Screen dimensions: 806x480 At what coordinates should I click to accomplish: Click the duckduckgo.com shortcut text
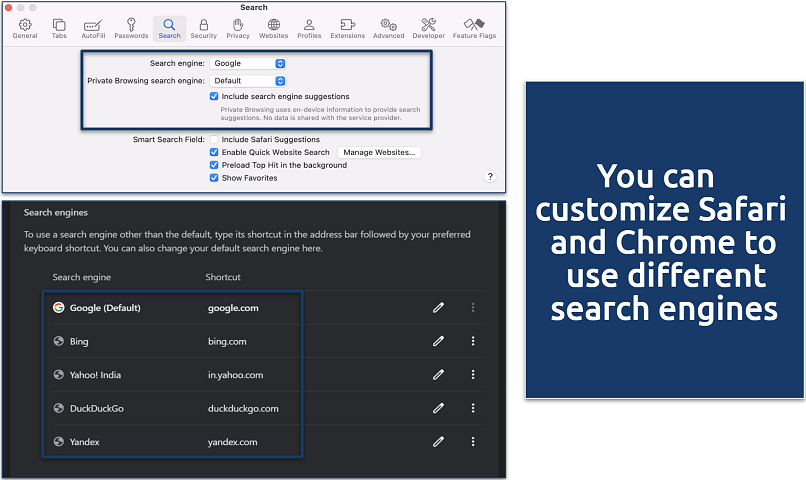[x=243, y=408]
